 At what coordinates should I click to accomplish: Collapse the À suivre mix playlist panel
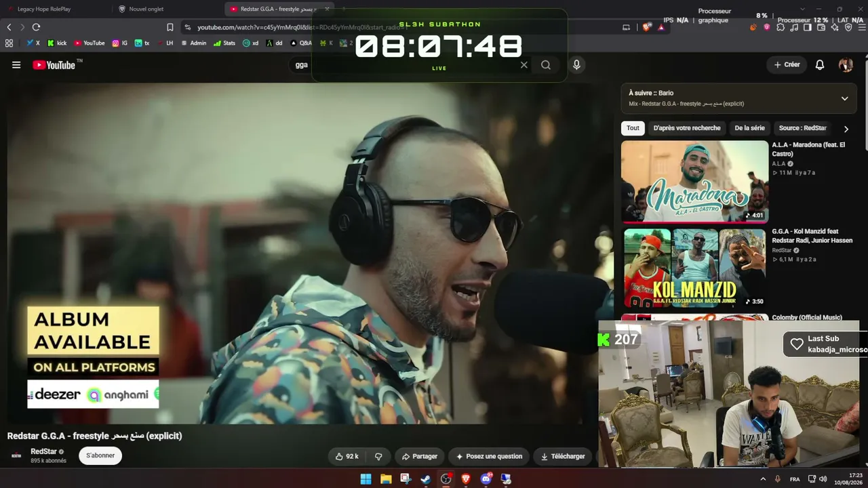(x=844, y=98)
